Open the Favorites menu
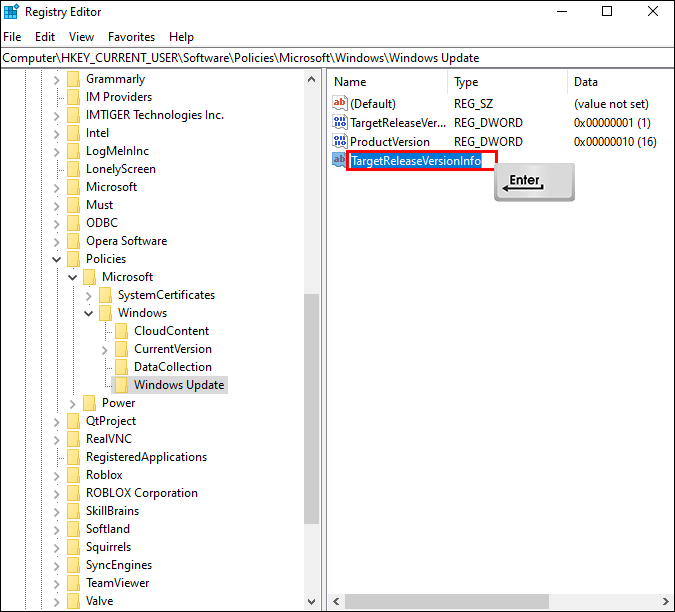The width and height of the screenshot is (675, 612). click(131, 37)
